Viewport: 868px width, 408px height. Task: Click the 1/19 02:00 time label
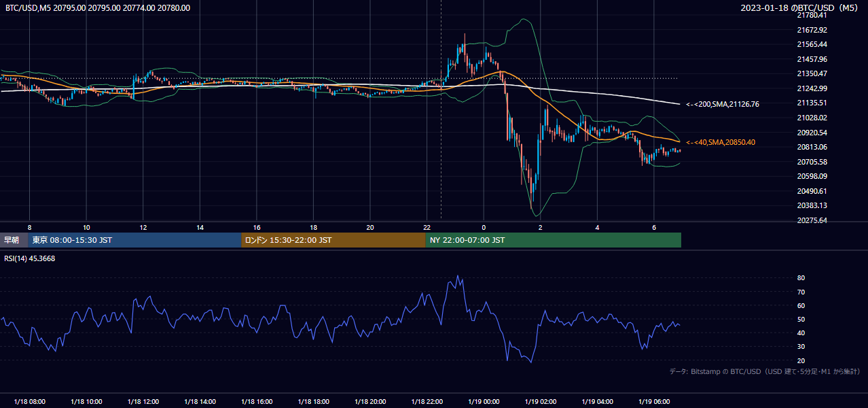pyautogui.click(x=540, y=402)
